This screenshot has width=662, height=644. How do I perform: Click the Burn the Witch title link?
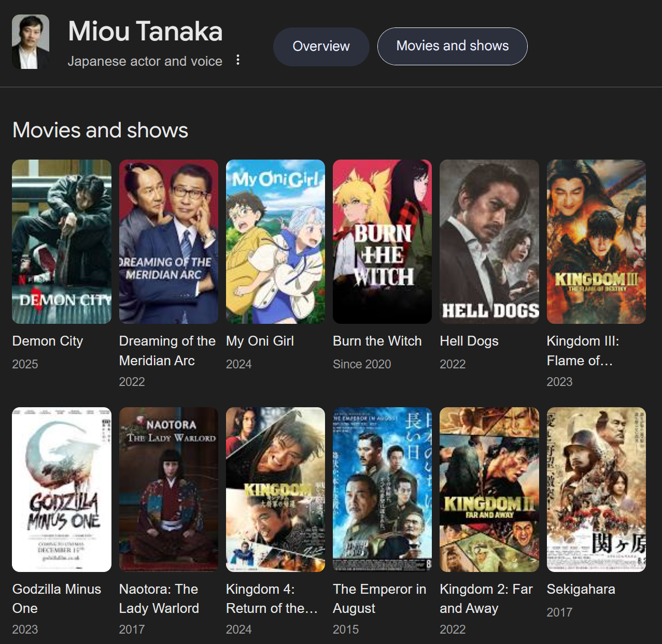click(x=377, y=341)
